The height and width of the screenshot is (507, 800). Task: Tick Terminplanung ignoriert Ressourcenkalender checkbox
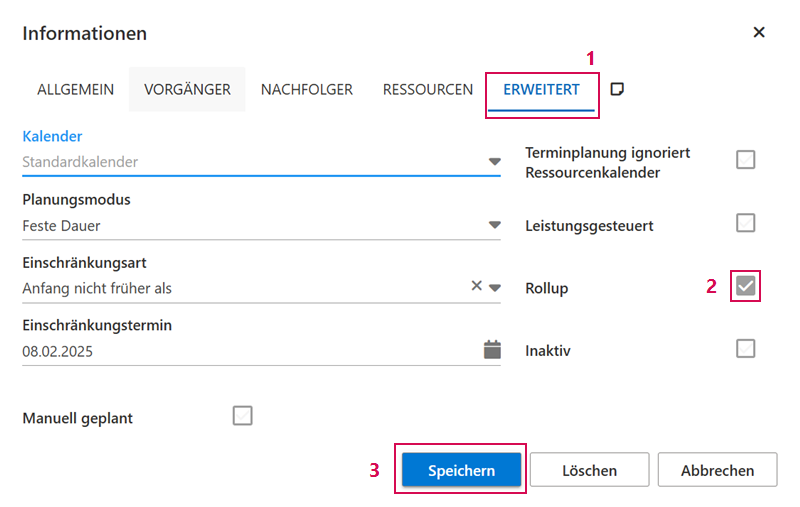pyautogui.click(x=745, y=160)
